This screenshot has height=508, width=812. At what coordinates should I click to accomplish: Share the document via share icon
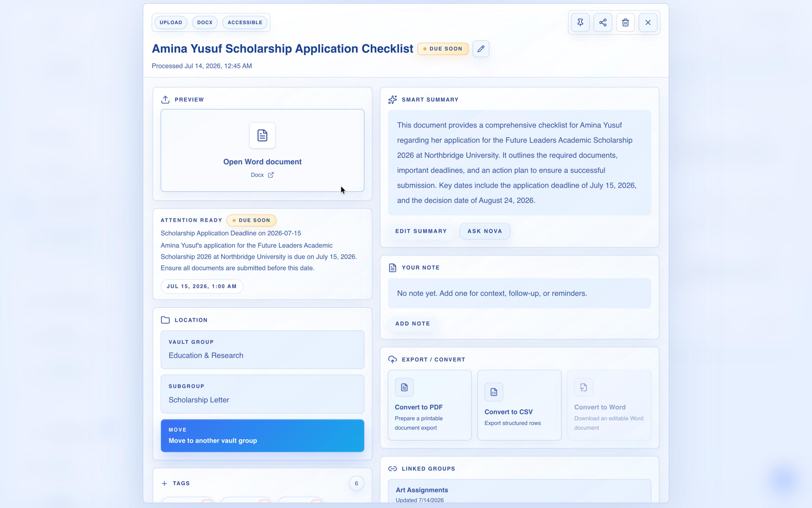(x=603, y=23)
